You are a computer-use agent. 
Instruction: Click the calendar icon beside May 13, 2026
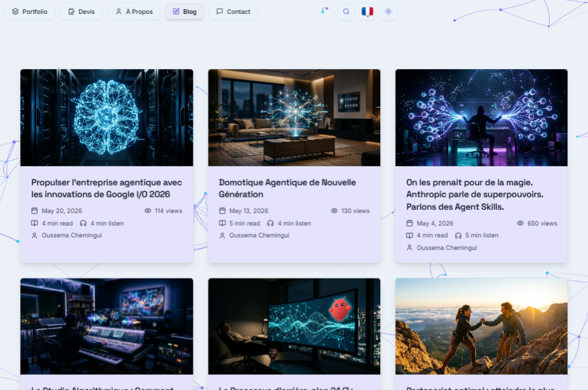222,211
